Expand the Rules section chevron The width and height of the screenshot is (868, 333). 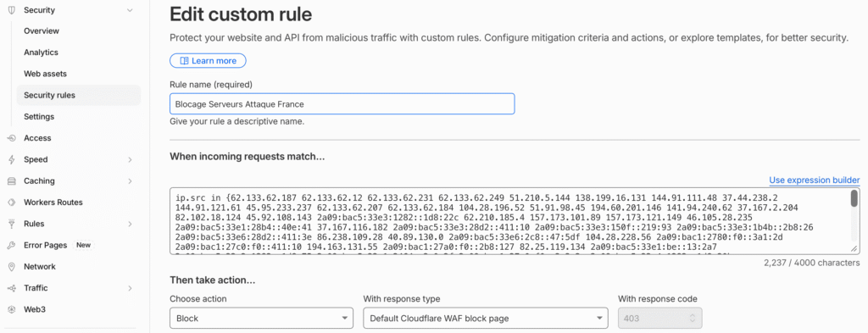point(130,224)
